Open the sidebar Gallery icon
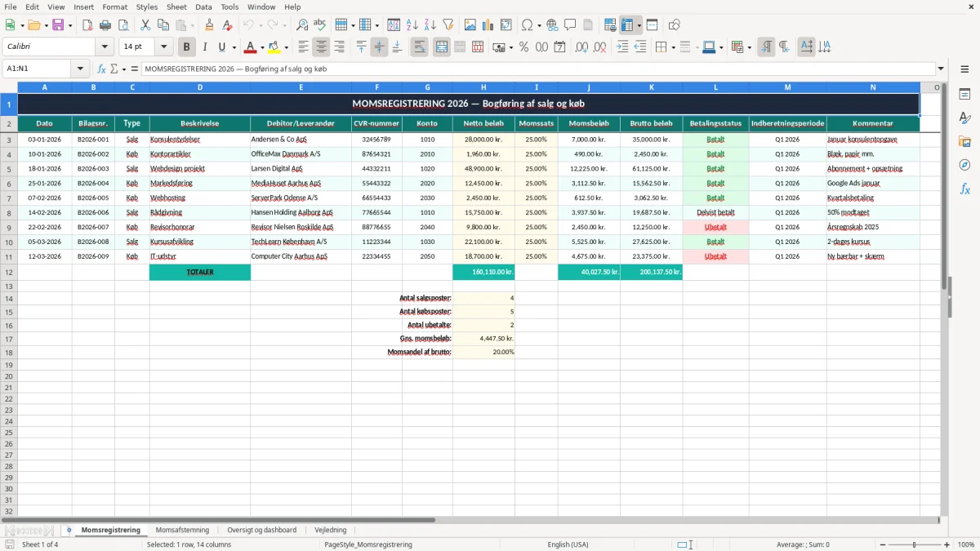980x551 pixels. (964, 141)
